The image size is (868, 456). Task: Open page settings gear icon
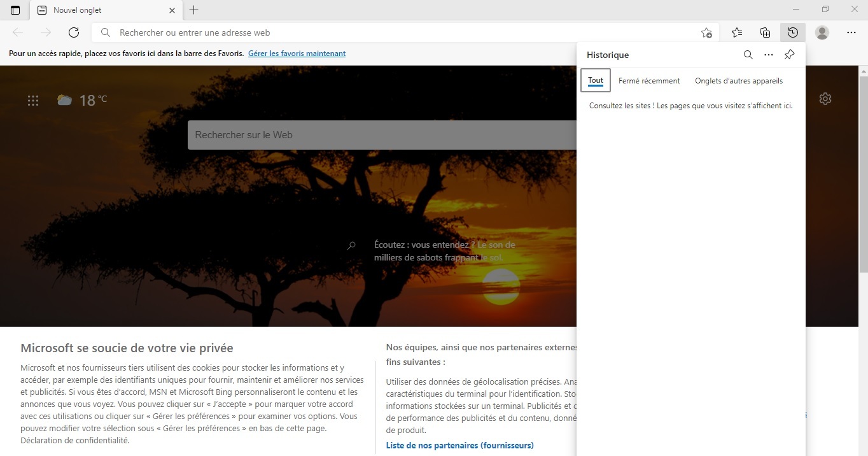(825, 99)
